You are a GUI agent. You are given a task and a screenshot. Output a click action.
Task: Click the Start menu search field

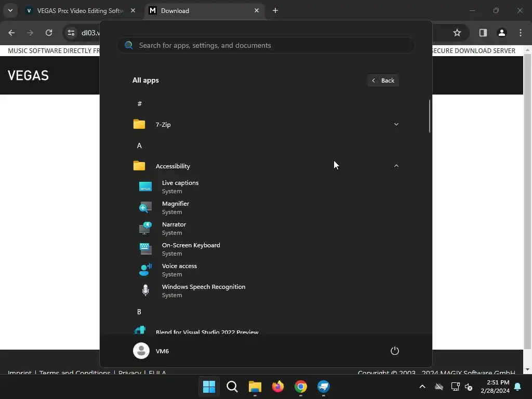click(265, 46)
